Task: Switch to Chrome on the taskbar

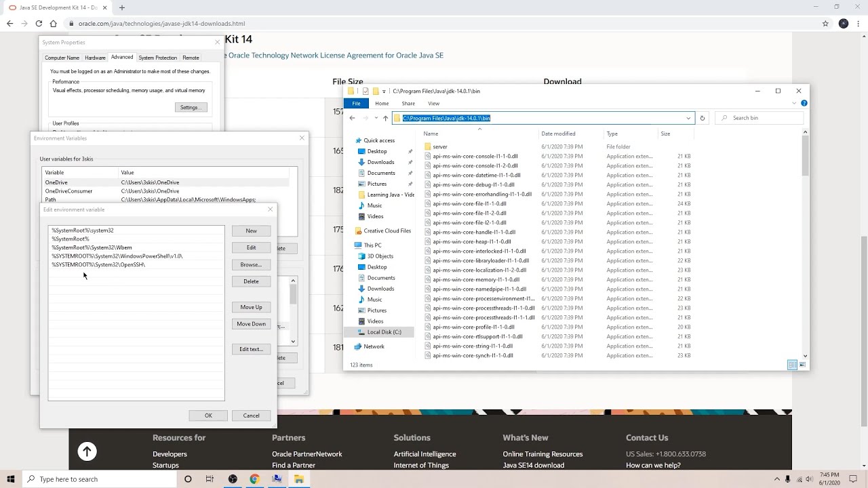Action: coord(254,479)
